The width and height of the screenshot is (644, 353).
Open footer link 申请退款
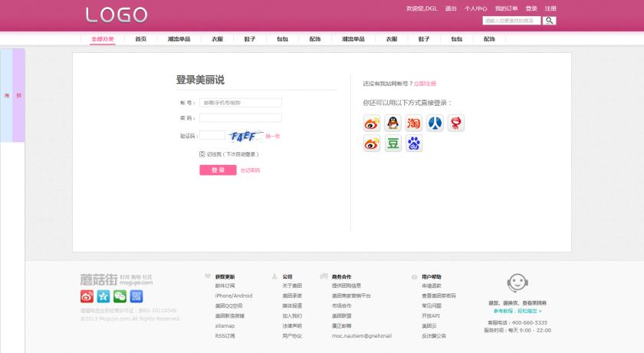pyautogui.click(x=432, y=285)
